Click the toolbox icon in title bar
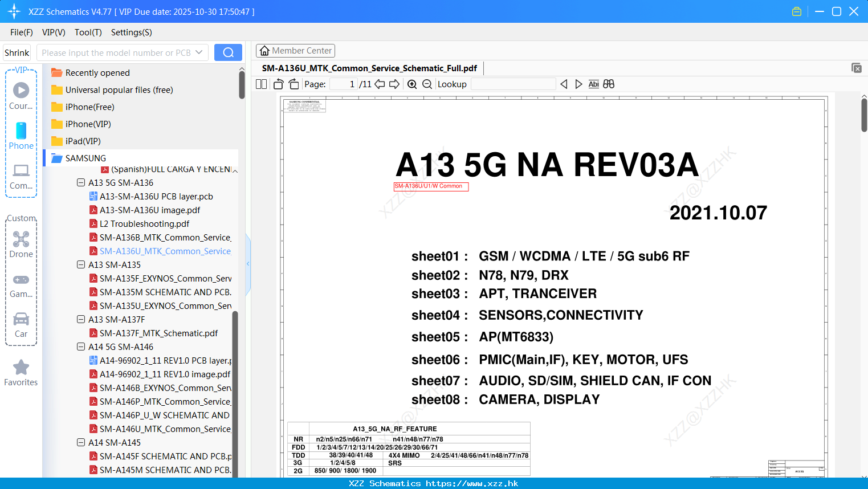 [797, 11]
